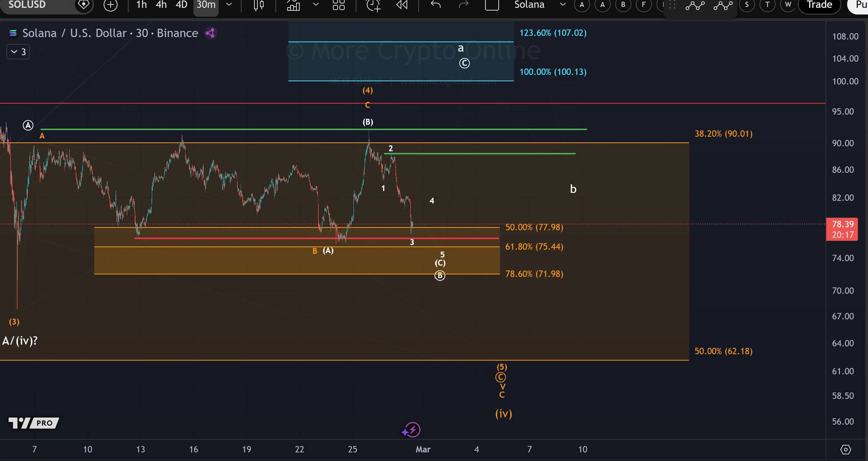
Task: Open the candlestick chart style selector
Action: click(x=259, y=5)
